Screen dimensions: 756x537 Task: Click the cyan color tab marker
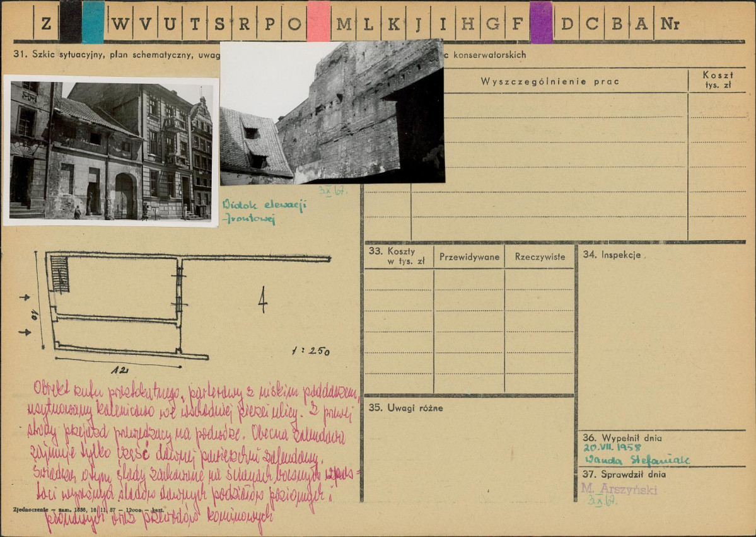(93, 22)
